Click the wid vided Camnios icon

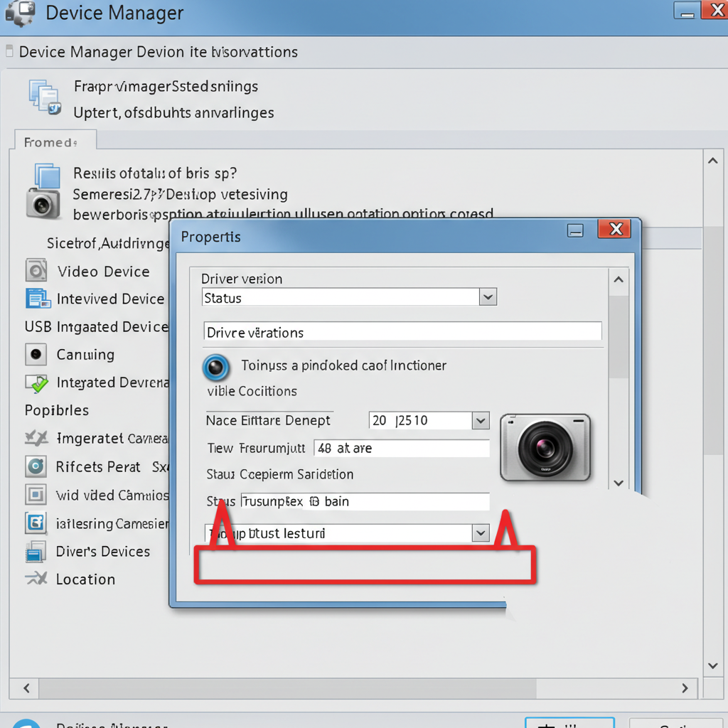pyautogui.click(x=36, y=495)
